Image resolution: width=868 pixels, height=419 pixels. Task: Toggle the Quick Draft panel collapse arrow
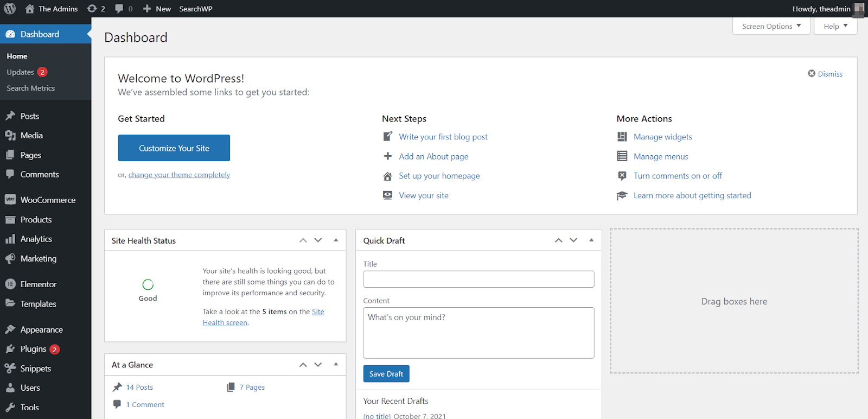[x=591, y=240]
